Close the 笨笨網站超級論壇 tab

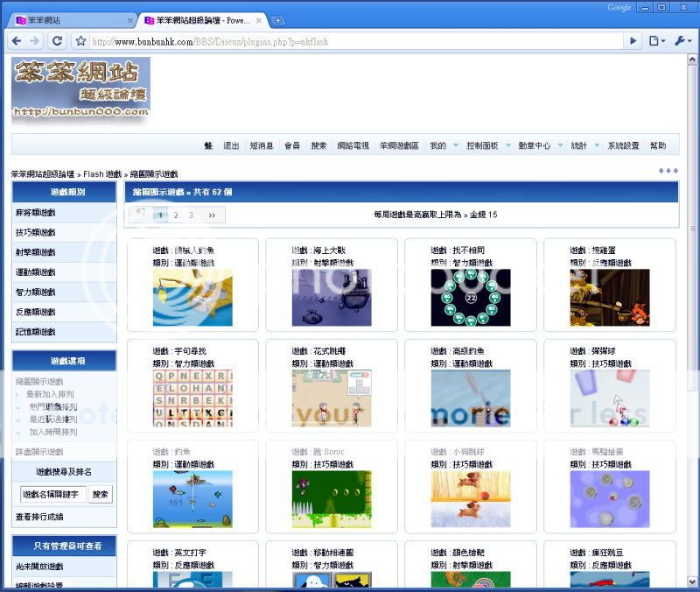point(258,20)
